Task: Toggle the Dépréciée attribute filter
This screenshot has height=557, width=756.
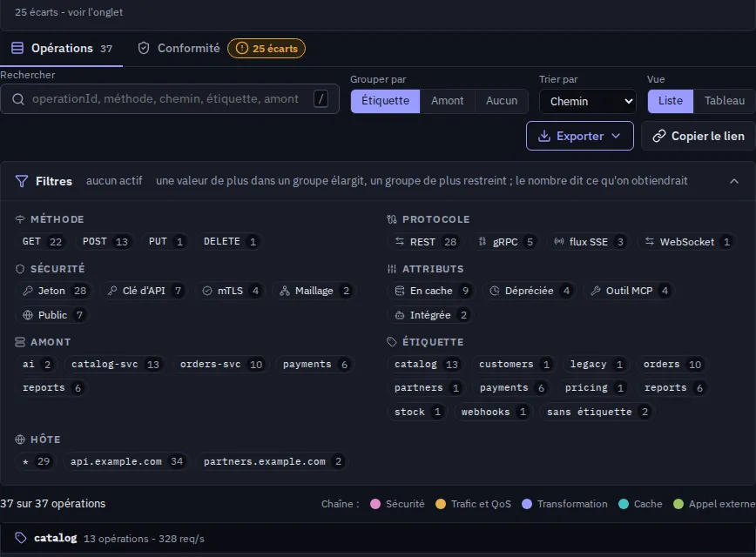Action: (x=530, y=291)
